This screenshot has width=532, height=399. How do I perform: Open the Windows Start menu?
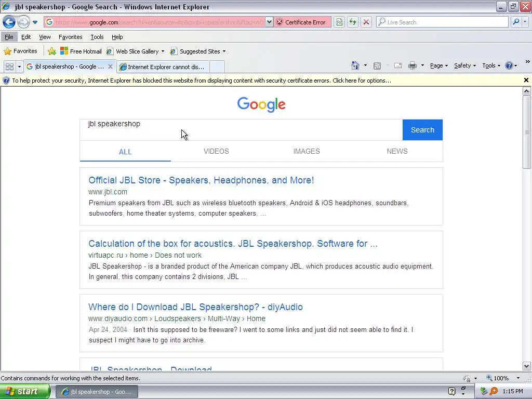coord(25,391)
